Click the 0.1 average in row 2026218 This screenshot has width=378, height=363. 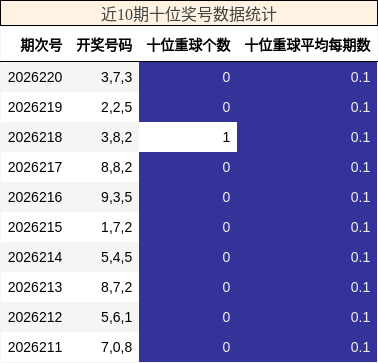360,137
